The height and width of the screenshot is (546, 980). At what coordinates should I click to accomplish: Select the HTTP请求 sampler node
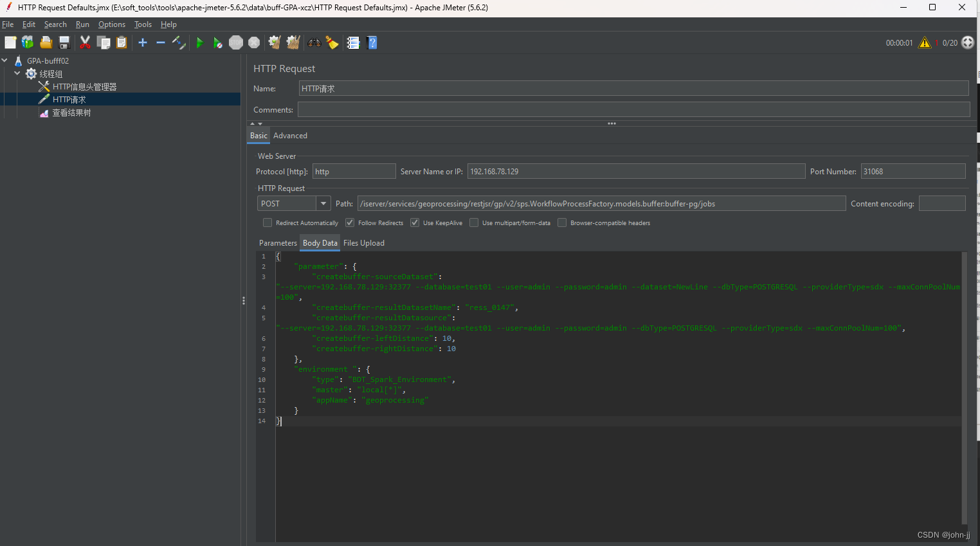(69, 100)
